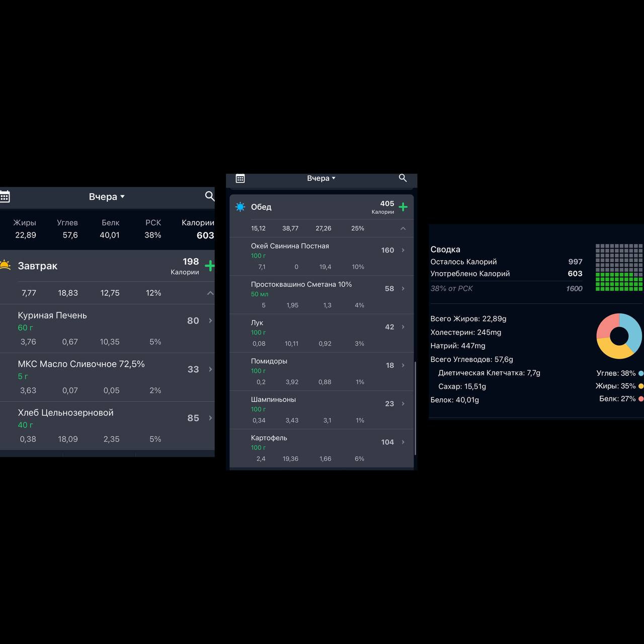Open Вчера date dropdown in left panel

click(x=107, y=197)
